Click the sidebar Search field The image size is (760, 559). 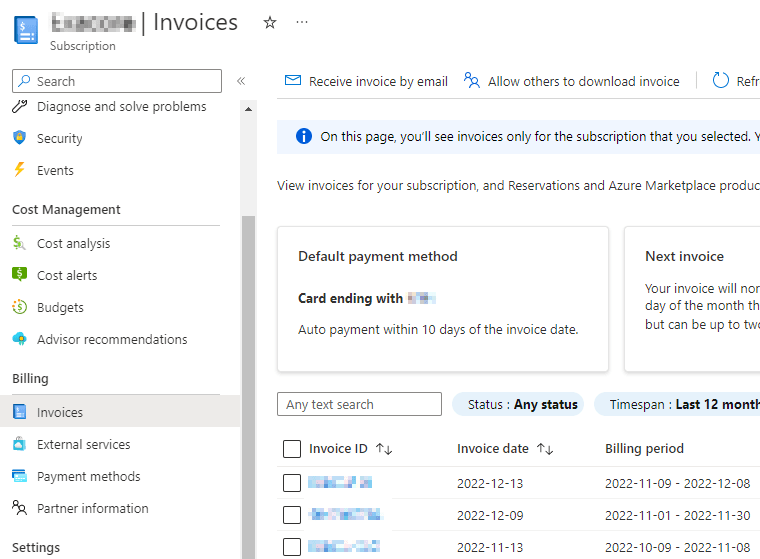pyautogui.click(x=117, y=81)
